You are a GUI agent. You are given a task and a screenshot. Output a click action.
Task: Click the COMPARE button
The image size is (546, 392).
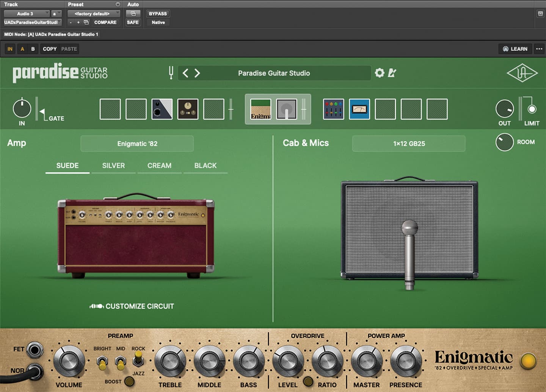pos(105,22)
